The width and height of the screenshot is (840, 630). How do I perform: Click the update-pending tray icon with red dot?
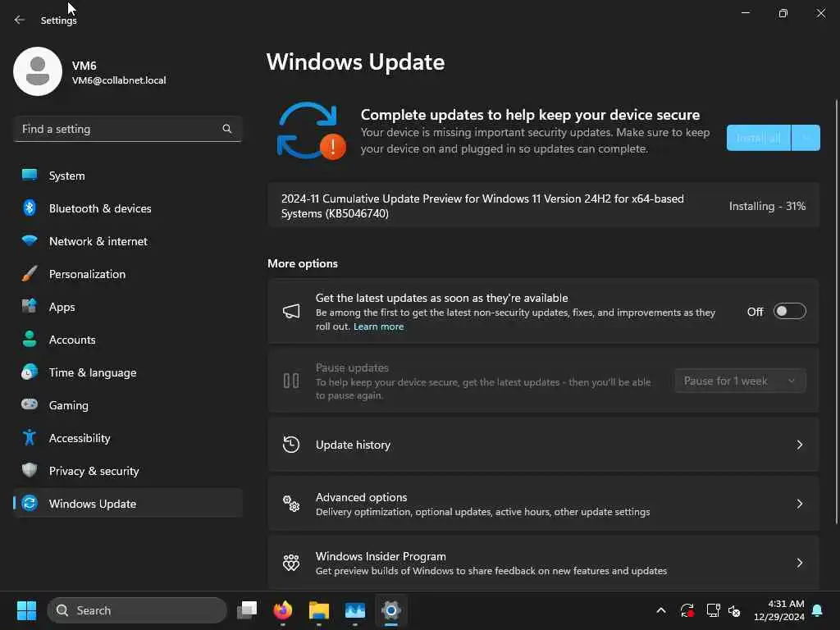point(687,610)
